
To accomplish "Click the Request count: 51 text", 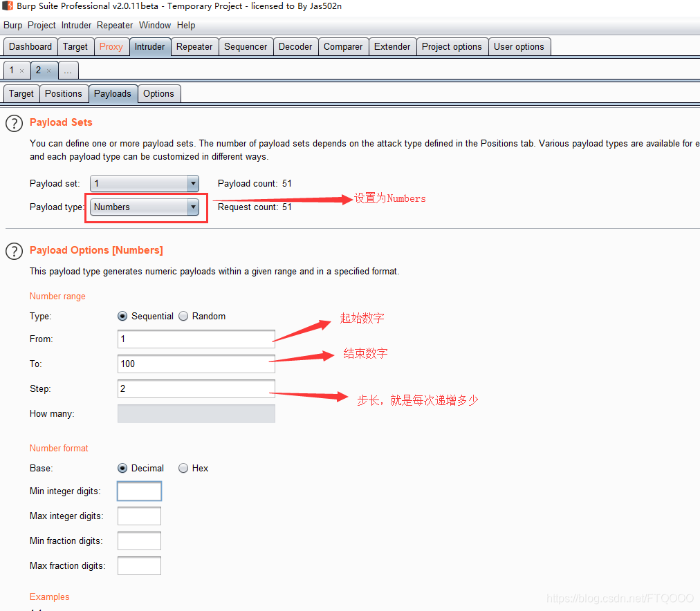I will coord(255,207).
